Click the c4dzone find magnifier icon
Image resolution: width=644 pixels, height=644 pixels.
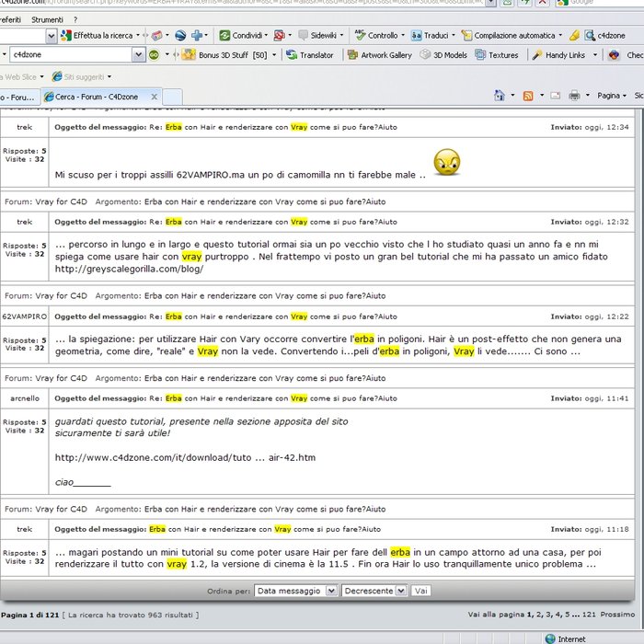point(591,35)
